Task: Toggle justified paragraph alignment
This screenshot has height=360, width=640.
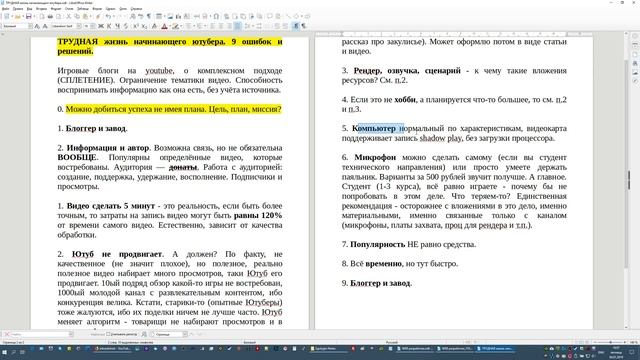Action: (x=237, y=26)
